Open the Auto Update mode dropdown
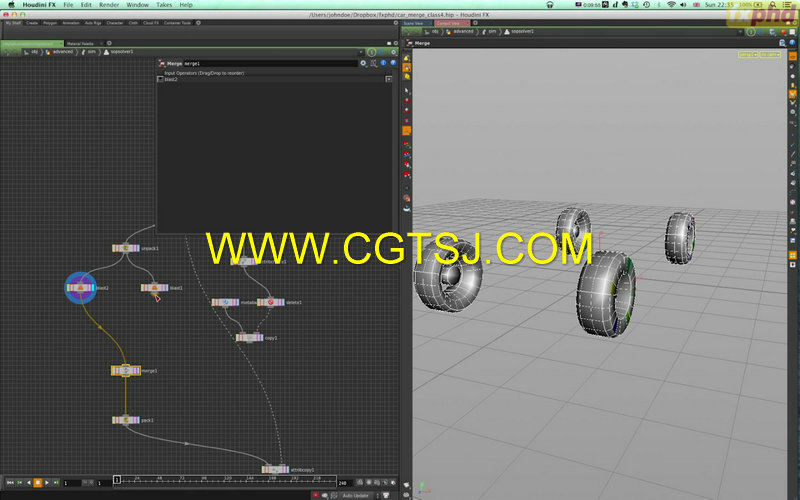This screenshot has width=800, height=500. click(x=359, y=495)
